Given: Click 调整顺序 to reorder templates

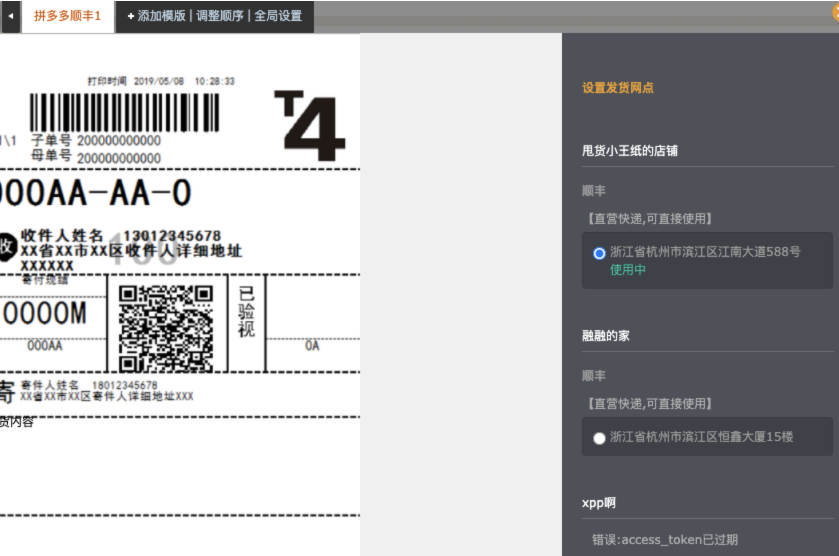Looking at the screenshot, I should pos(219,16).
